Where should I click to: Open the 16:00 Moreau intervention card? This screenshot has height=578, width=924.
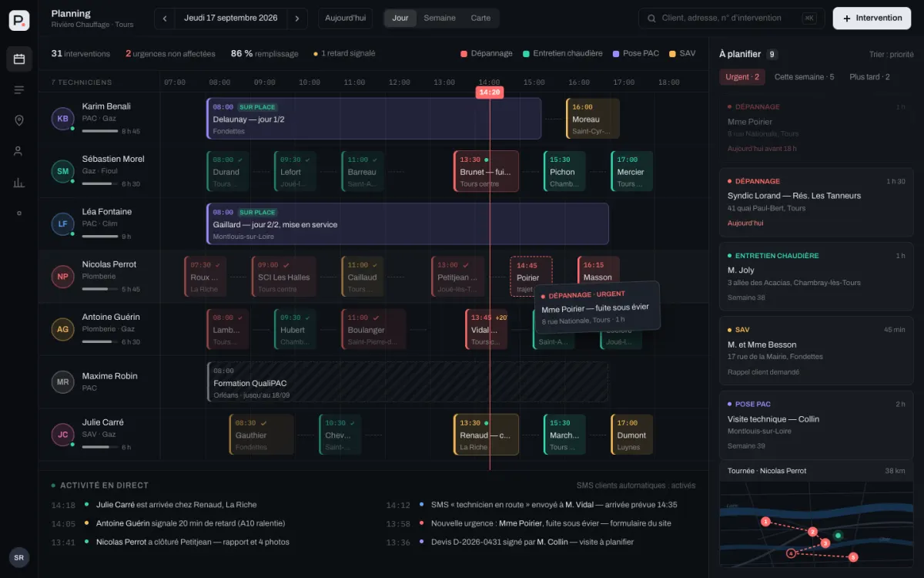click(593, 119)
